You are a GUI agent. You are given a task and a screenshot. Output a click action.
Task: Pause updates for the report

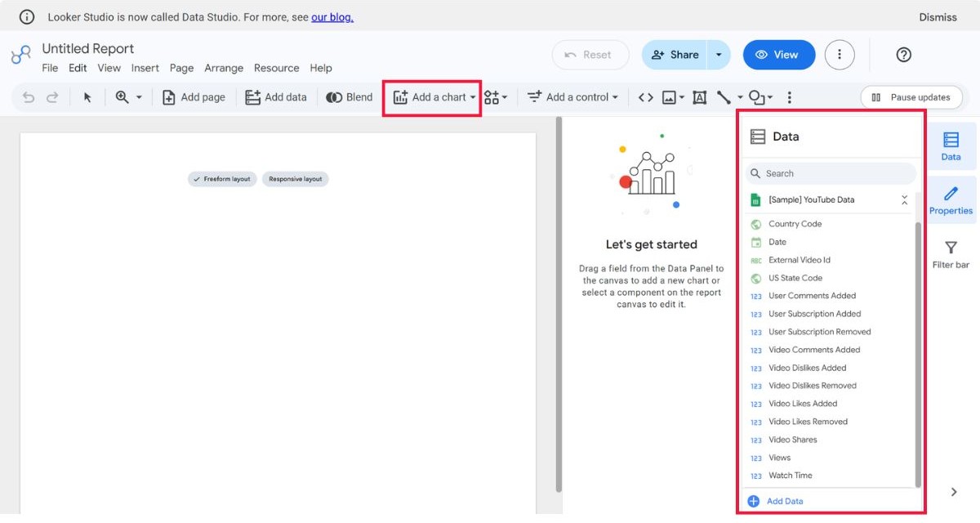pos(911,97)
